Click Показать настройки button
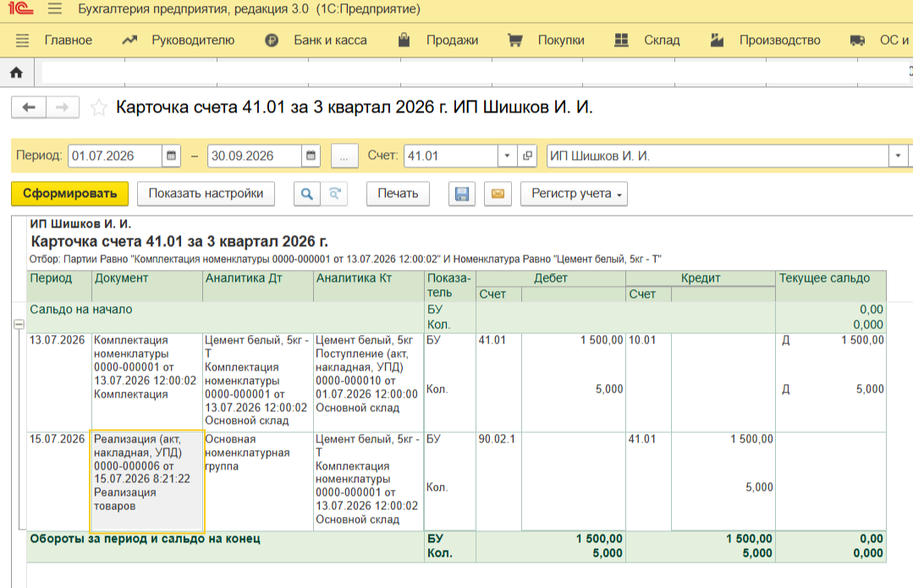Screen dimensions: 913x588 click(x=206, y=194)
